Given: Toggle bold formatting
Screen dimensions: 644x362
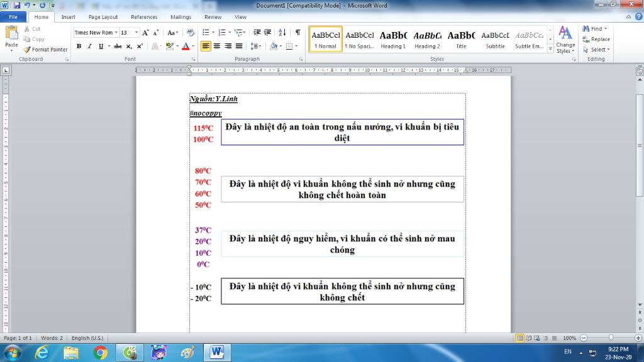Looking at the screenshot, I should (79, 47).
